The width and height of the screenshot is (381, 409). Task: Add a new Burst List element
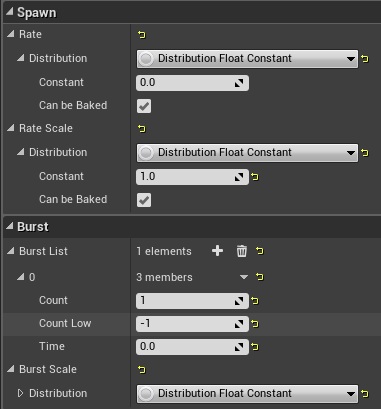(217, 251)
